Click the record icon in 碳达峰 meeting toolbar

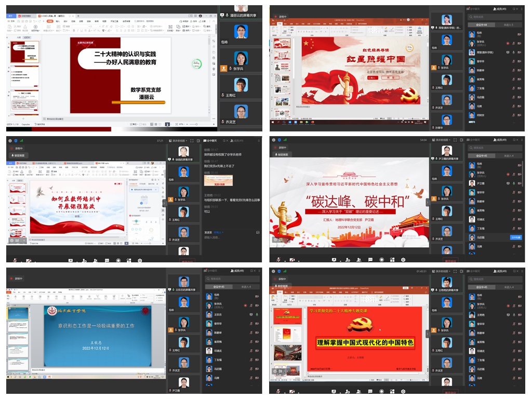pos(381,260)
